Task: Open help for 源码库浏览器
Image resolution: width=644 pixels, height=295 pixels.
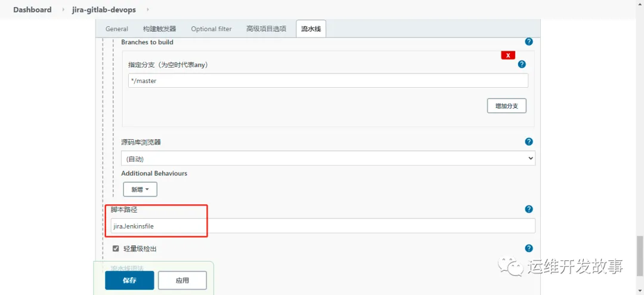Action: point(529,142)
